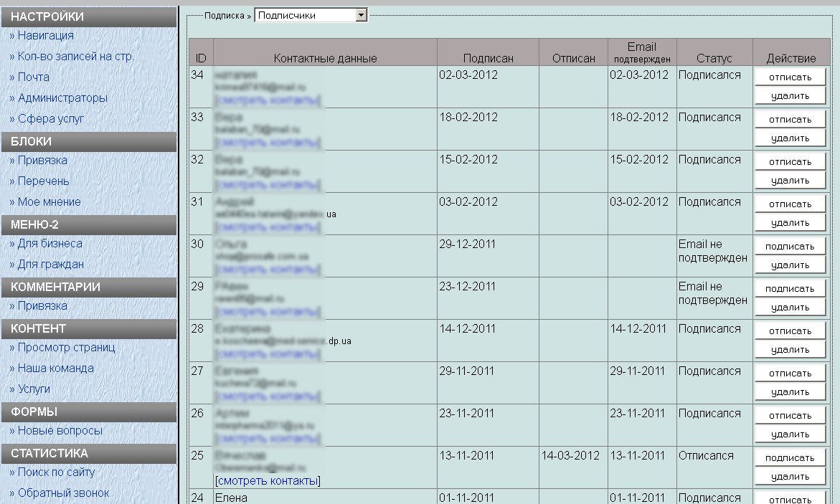Open Привязка under КОММЕНТАРИИ
The width and height of the screenshot is (840, 504).
pos(42,306)
